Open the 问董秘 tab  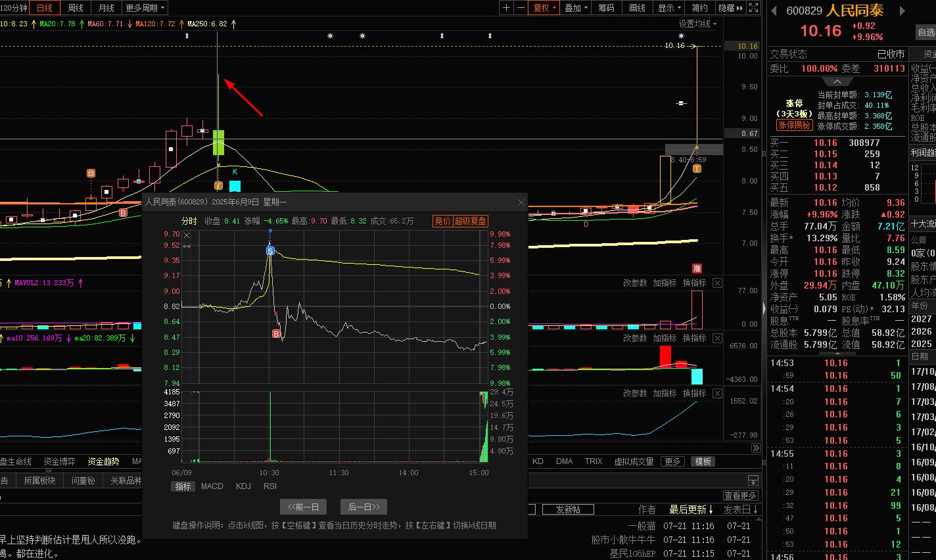(83, 480)
